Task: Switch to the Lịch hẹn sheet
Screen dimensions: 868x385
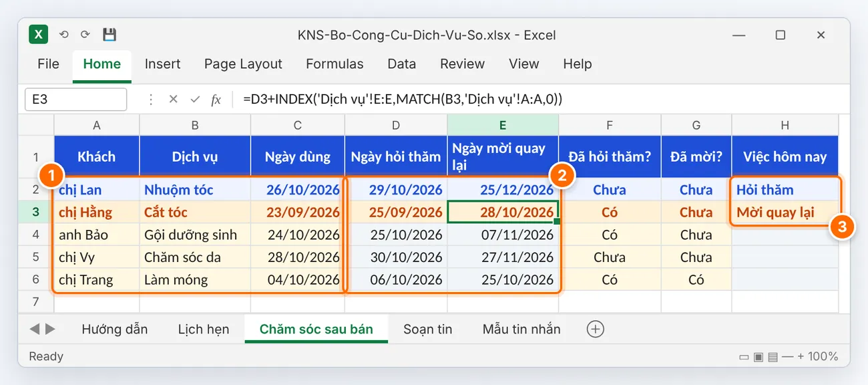Action: (x=204, y=329)
